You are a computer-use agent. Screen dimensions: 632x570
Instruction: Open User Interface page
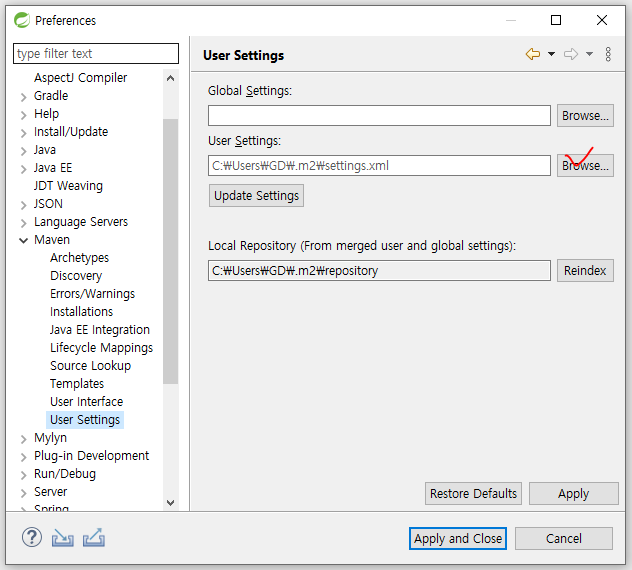[87, 401]
